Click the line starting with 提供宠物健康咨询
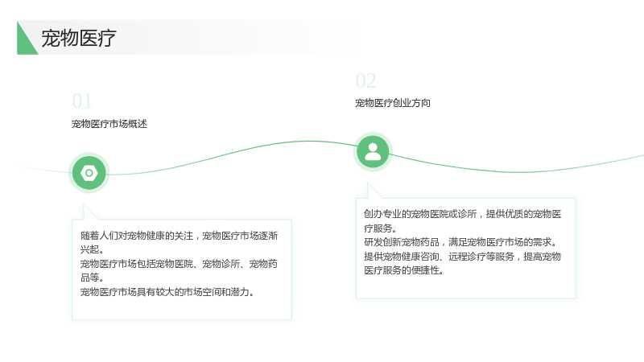 462,257
